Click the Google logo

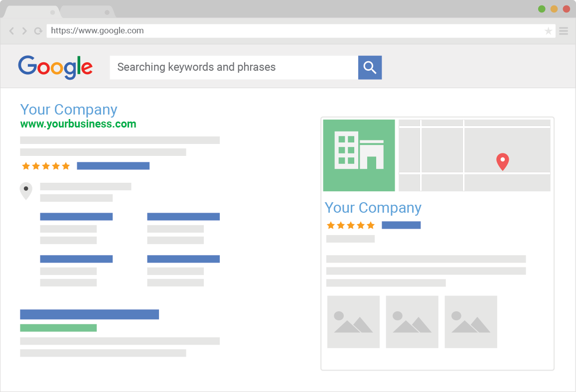(x=55, y=67)
